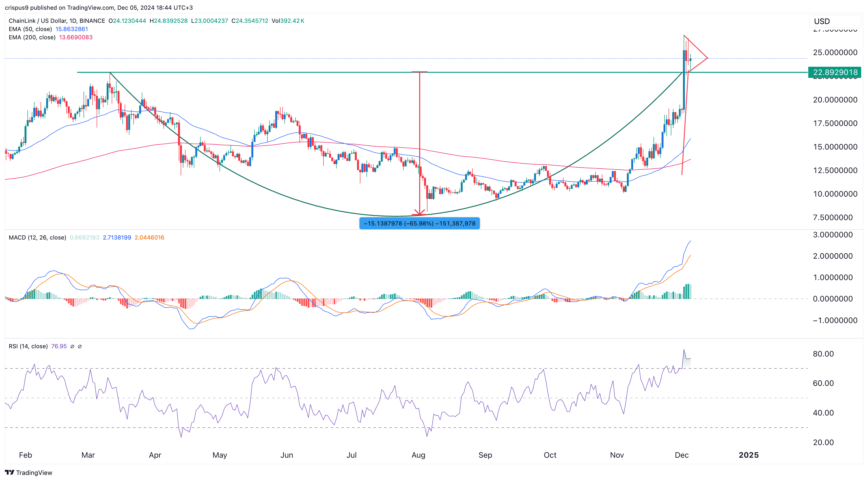The height and width of the screenshot is (481, 868).
Task: Click the 15.0000000 price axis label
Action: 835,147
